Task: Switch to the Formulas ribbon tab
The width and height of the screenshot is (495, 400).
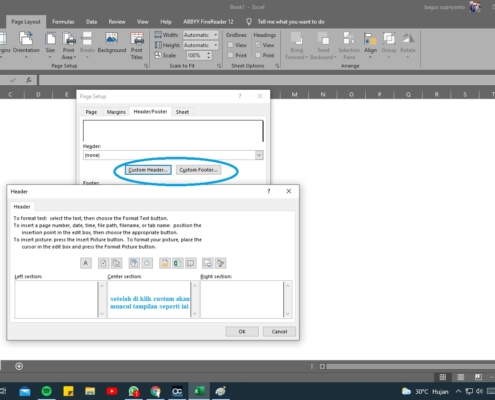Action: click(63, 22)
